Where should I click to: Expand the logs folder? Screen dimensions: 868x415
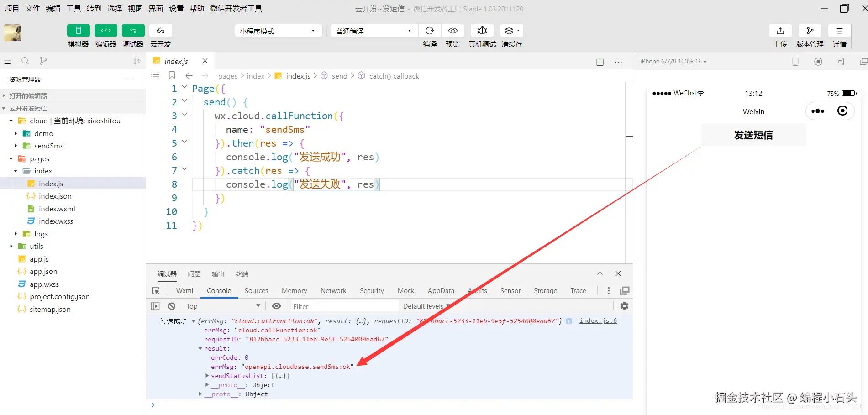point(16,234)
